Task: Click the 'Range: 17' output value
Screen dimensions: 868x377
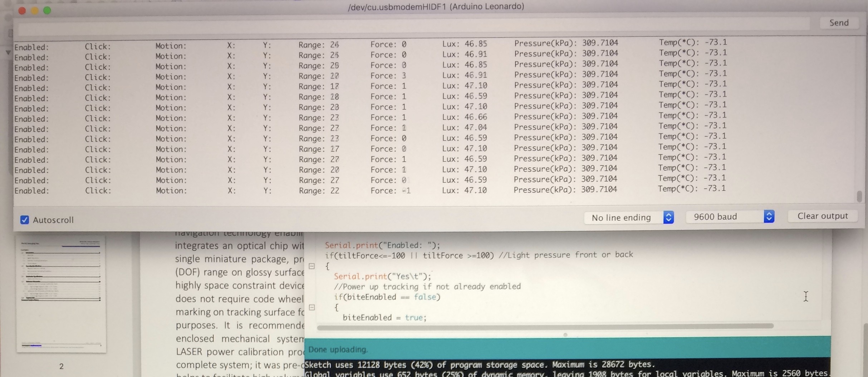Action: [319, 149]
